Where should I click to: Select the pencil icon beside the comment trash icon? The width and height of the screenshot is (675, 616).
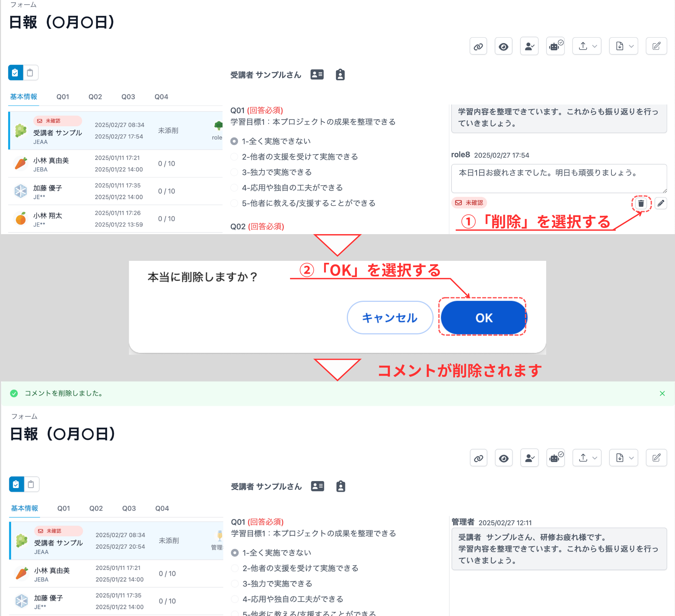coord(660,203)
